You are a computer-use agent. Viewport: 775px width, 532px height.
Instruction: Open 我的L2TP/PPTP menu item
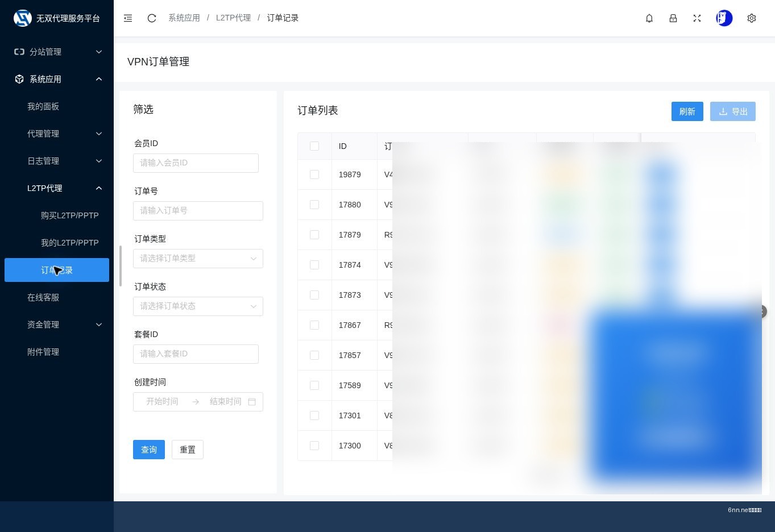point(69,243)
